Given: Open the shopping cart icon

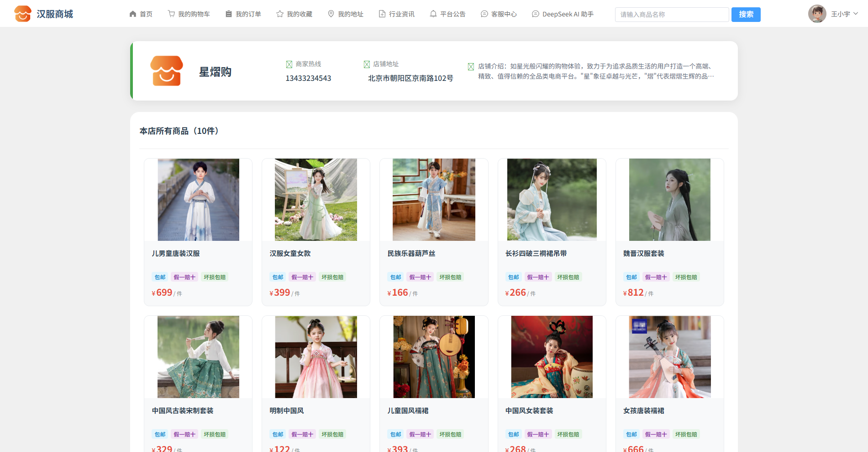Looking at the screenshot, I should click(171, 14).
